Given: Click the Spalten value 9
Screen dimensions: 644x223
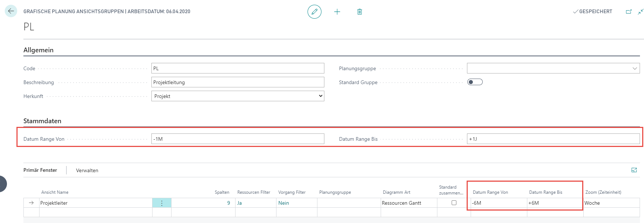Looking at the screenshot, I should [229, 203].
